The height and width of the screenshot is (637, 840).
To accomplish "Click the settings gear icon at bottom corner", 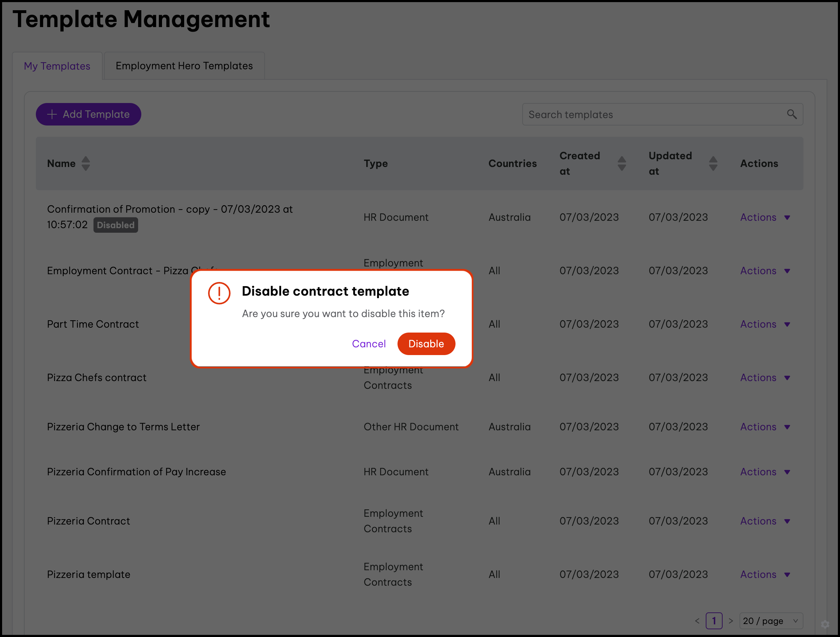I will (x=825, y=624).
